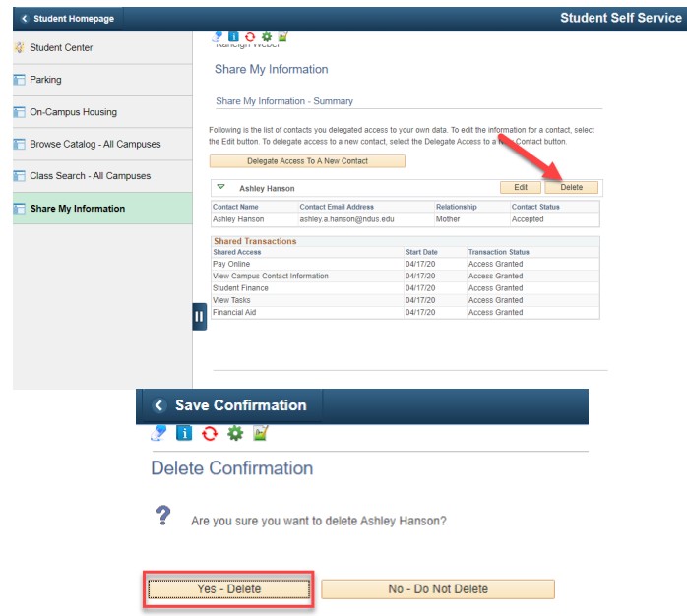
Task: Click the Student Self Service title
Action: coord(621,18)
